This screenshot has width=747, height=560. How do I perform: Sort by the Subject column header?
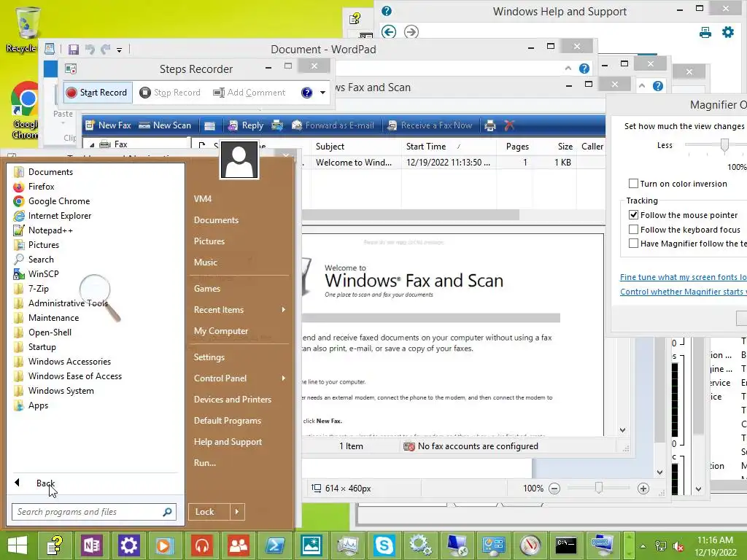click(330, 147)
